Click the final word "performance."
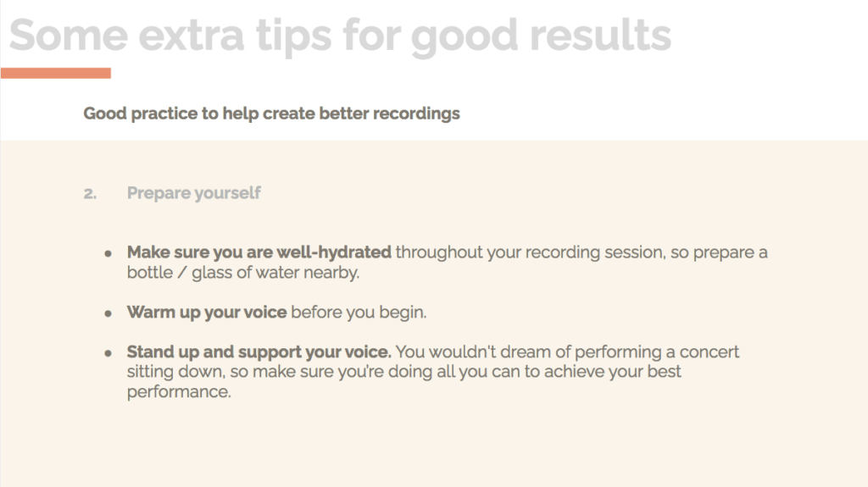 [179, 392]
